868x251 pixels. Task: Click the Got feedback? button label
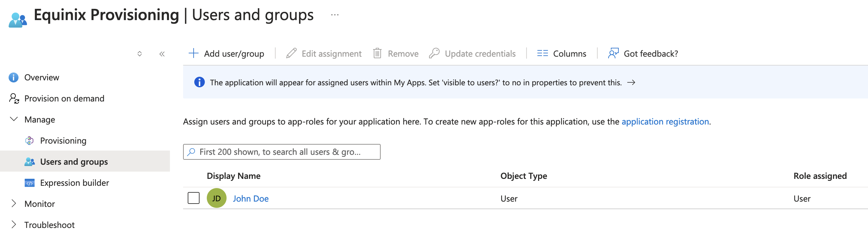pyautogui.click(x=651, y=54)
